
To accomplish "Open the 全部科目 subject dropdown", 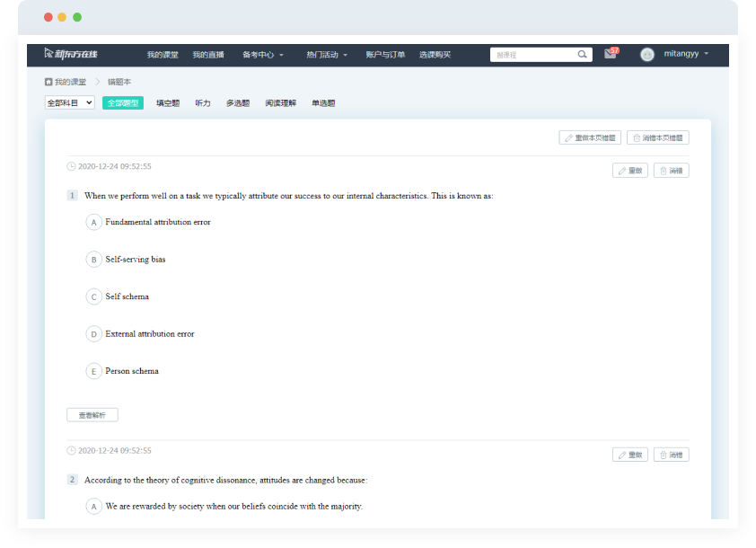I will click(x=69, y=103).
